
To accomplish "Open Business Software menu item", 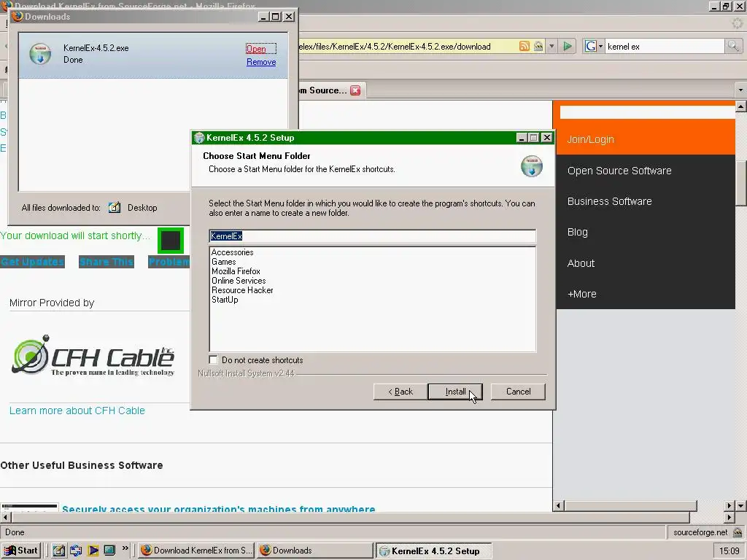I will (x=609, y=201).
